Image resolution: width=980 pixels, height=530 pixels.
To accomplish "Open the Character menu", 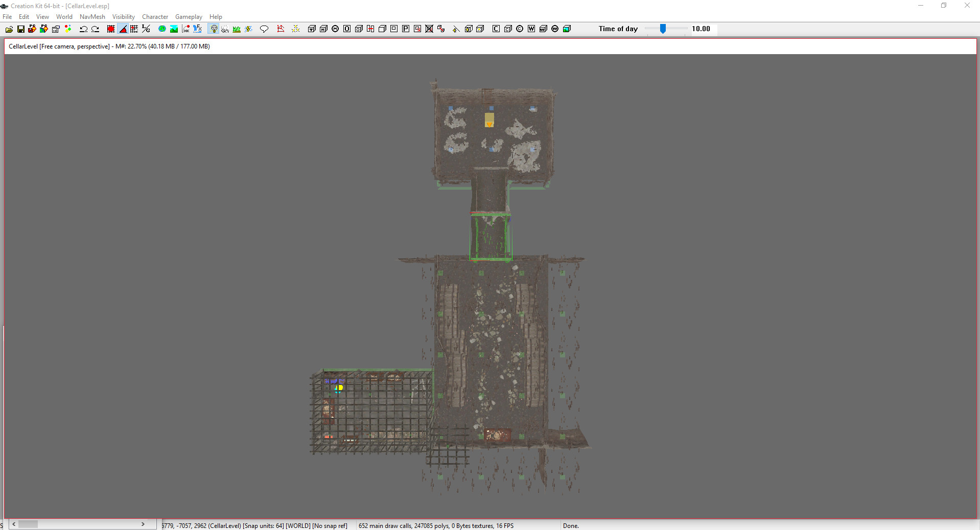I will coord(155,17).
